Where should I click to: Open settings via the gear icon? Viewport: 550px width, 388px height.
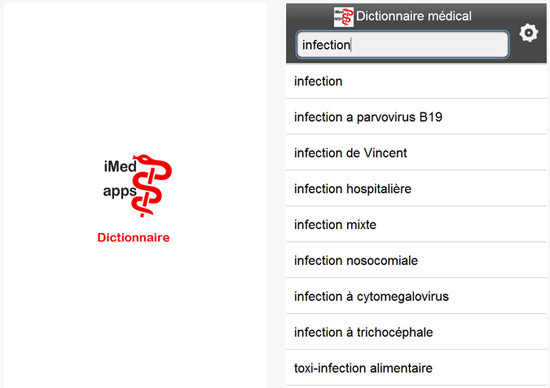(x=529, y=33)
